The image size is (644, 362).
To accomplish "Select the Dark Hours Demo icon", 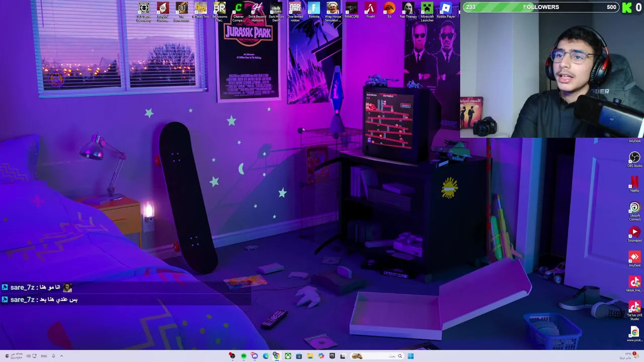I will point(276,12).
